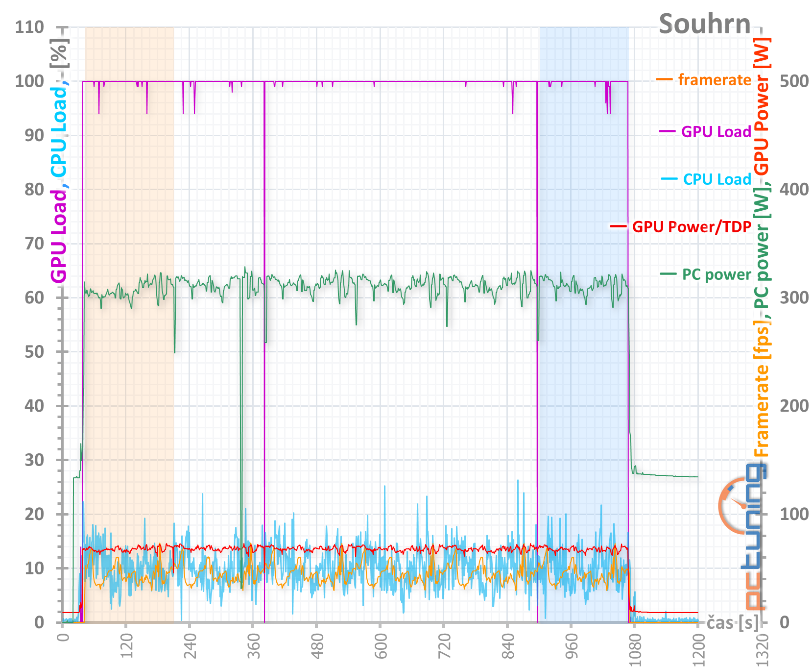Image resolution: width=812 pixels, height=667 pixels.
Task: Click the 'PC power' legend entry
Action: pos(716,274)
